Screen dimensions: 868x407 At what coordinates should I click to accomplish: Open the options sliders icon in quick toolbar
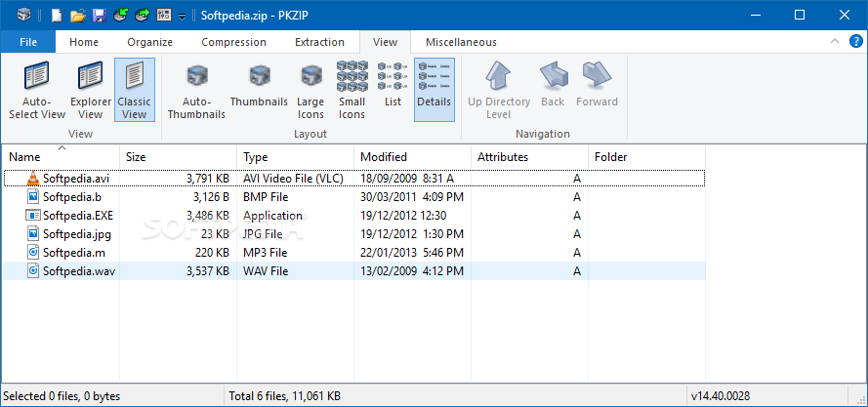click(164, 15)
